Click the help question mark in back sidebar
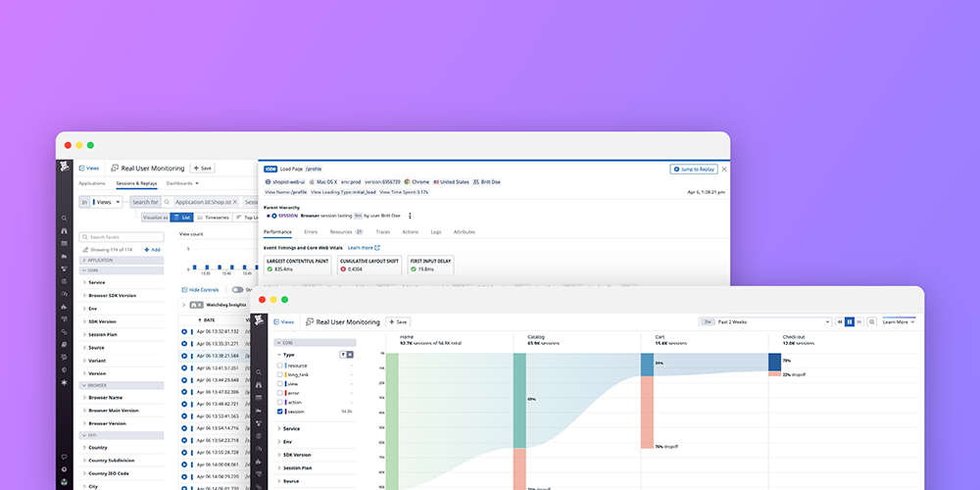The image size is (980, 490). 65,469
